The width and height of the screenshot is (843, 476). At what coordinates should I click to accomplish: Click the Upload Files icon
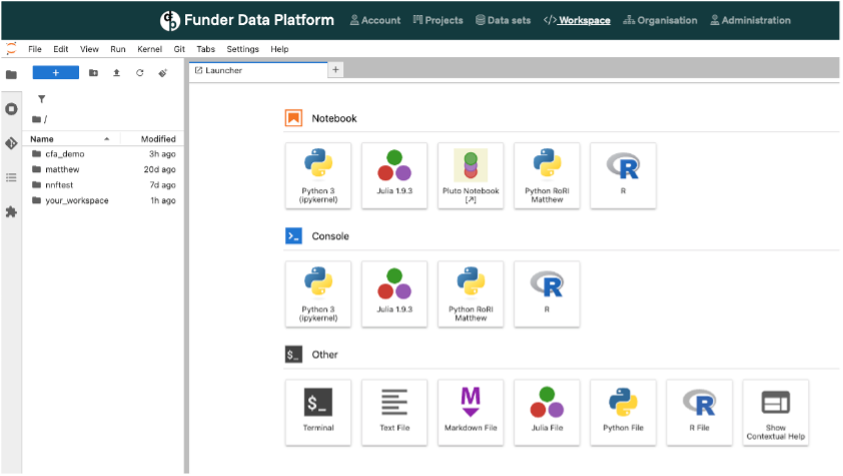click(x=117, y=73)
